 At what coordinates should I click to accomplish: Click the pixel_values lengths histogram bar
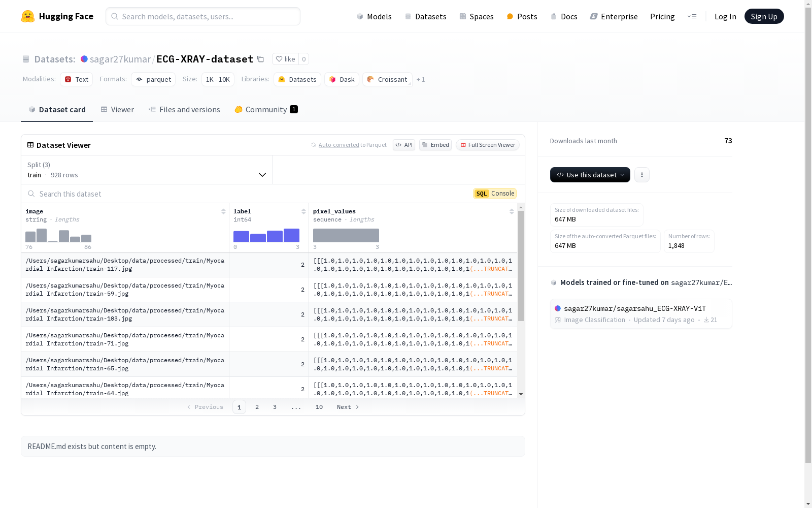click(x=346, y=235)
